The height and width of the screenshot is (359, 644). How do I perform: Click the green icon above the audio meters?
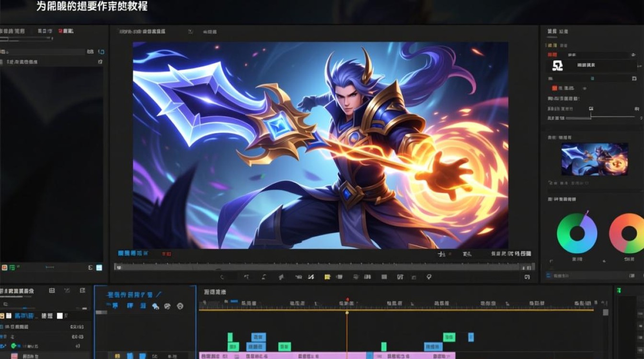[x=619, y=290]
